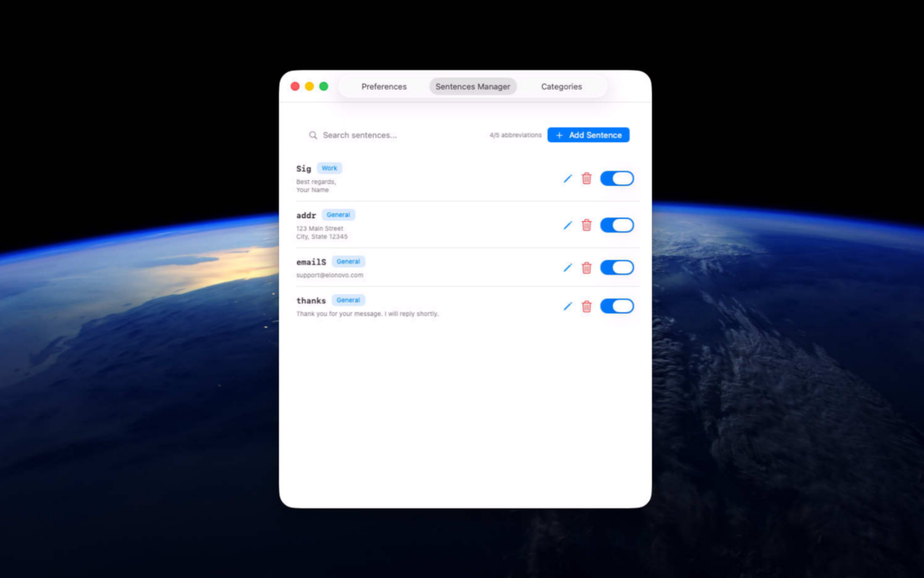Select the addr abbreviation name
924x578 pixels.
pos(306,215)
